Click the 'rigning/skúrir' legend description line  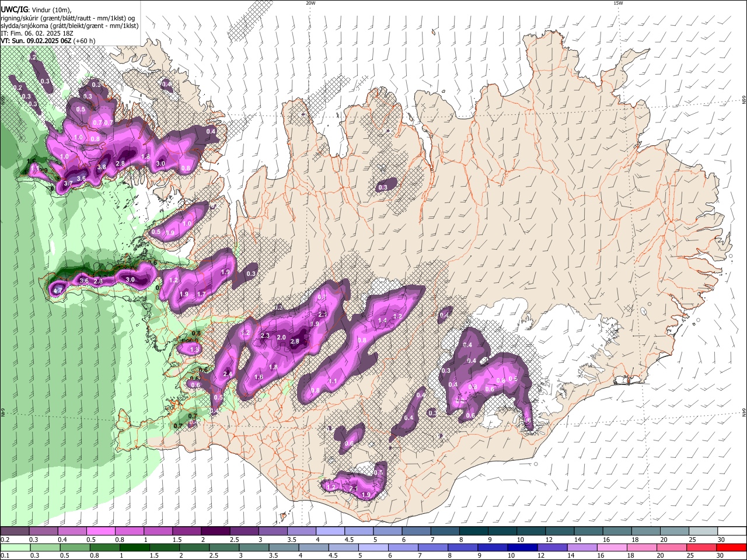pyautogui.click(x=68, y=18)
